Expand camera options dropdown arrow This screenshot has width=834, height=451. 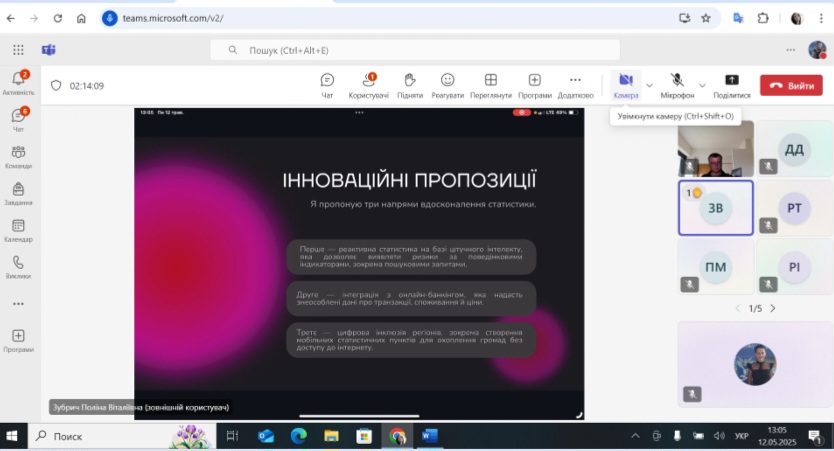tap(649, 85)
